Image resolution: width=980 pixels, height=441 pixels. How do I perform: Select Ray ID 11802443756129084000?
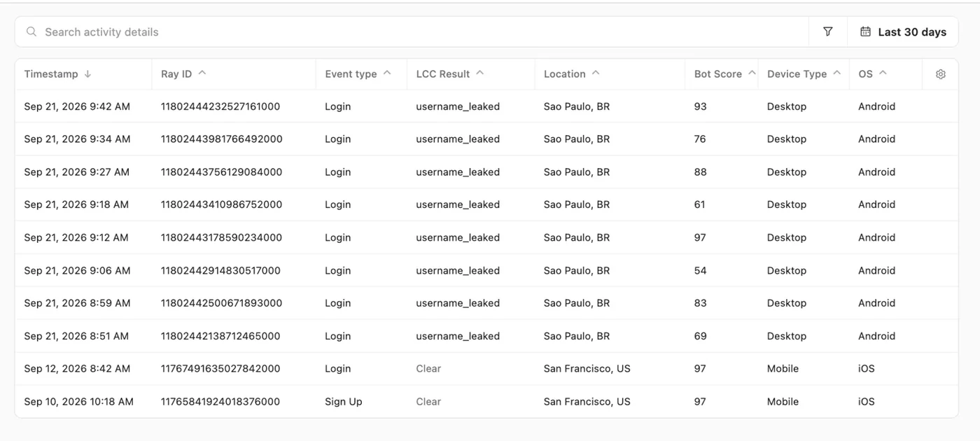(222, 172)
